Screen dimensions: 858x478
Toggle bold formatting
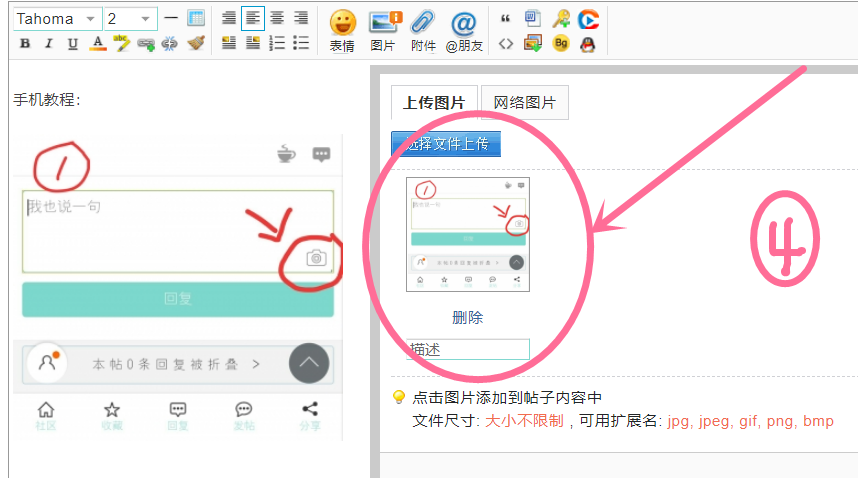click(25, 43)
